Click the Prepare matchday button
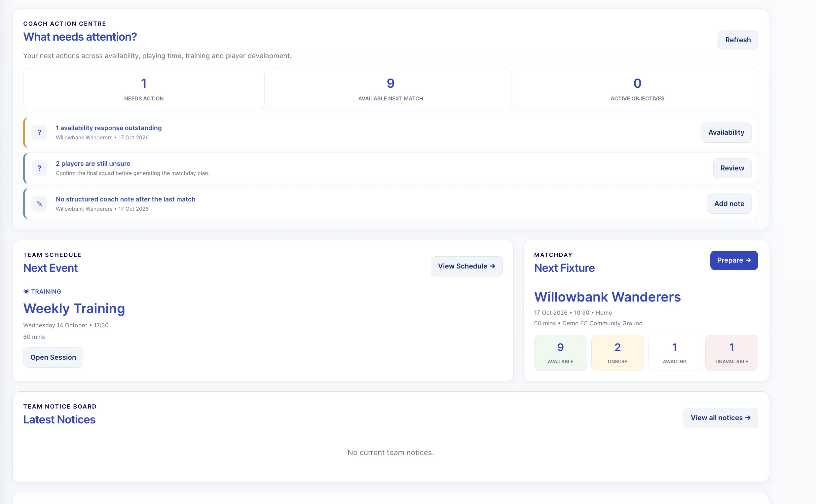 [734, 260]
